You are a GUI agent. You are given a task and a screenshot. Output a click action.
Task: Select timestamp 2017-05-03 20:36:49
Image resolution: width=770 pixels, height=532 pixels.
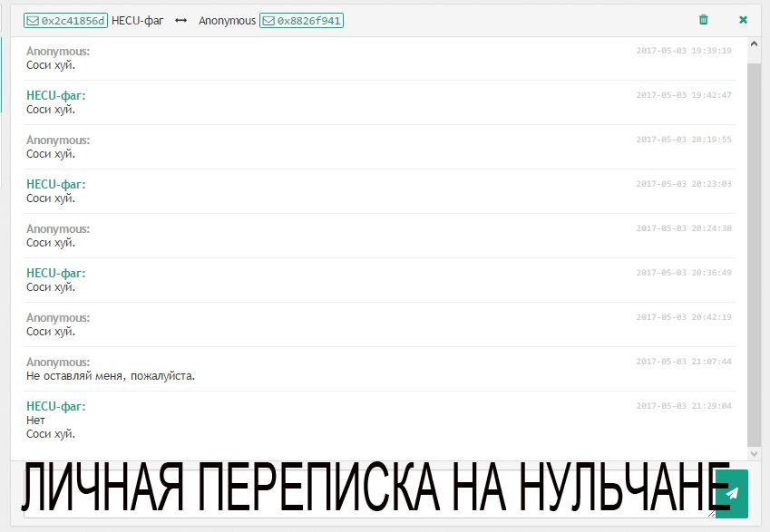[x=684, y=273]
